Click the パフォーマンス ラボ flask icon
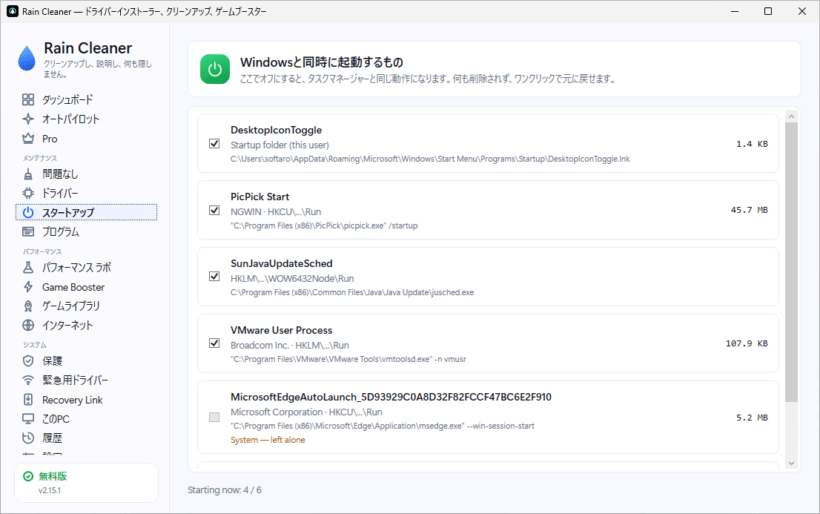Viewport: 820px width, 514px height. 28,267
